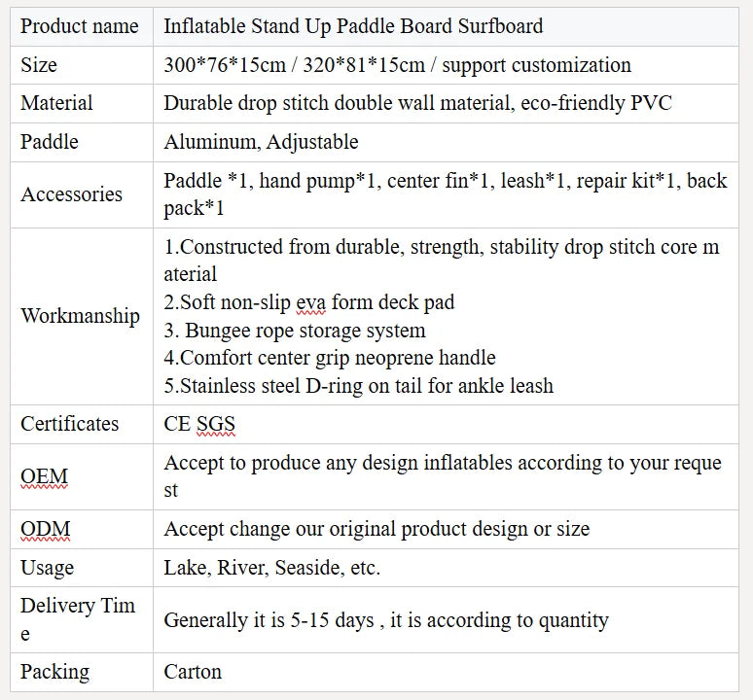Click the "Workmanship" label cell
The width and height of the screenshot is (753, 700).
pos(80,316)
